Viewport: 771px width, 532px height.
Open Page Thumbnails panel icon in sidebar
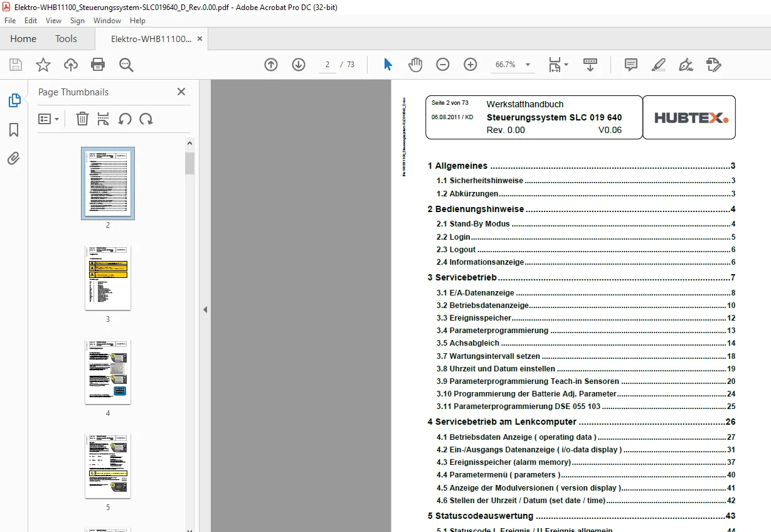[14, 100]
